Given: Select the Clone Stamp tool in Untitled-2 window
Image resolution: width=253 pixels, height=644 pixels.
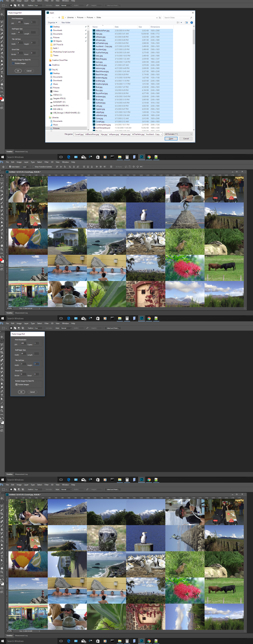Looking at the screenshot, I should [2, 529].
